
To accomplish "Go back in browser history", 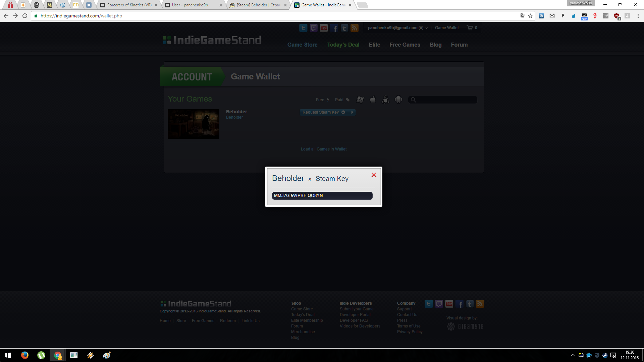I will tap(6, 16).
